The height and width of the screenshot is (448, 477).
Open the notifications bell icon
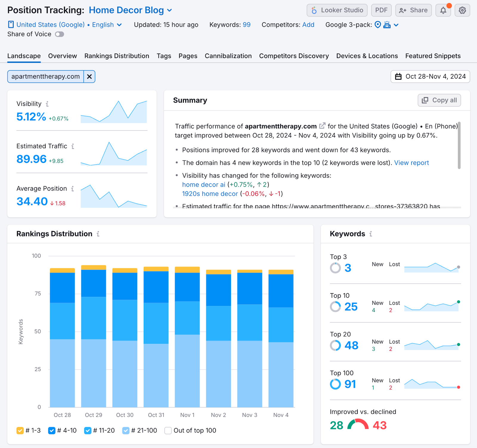[x=443, y=10]
